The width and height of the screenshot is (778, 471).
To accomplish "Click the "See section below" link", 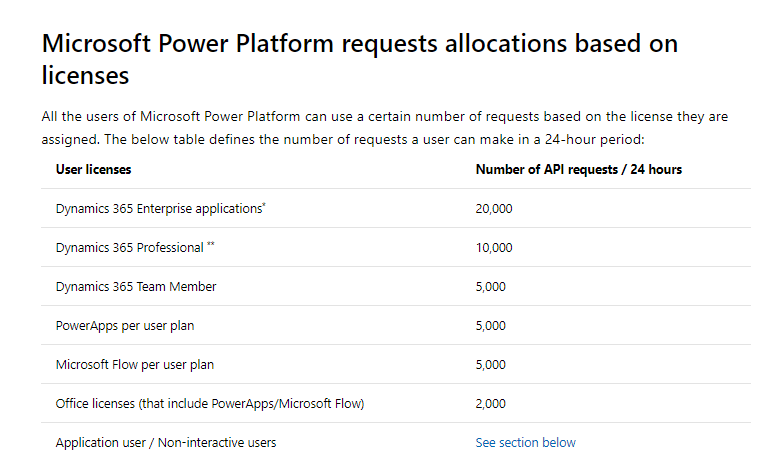I will click(x=525, y=442).
